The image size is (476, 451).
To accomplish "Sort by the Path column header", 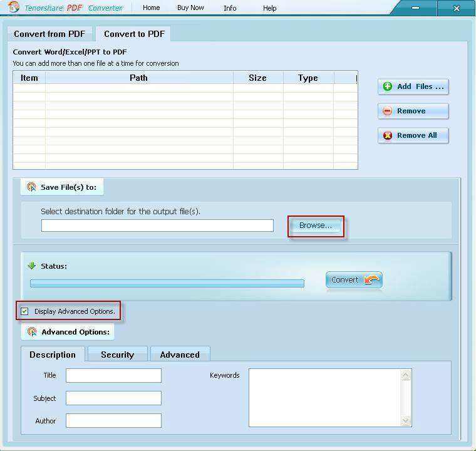I will [139, 78].
